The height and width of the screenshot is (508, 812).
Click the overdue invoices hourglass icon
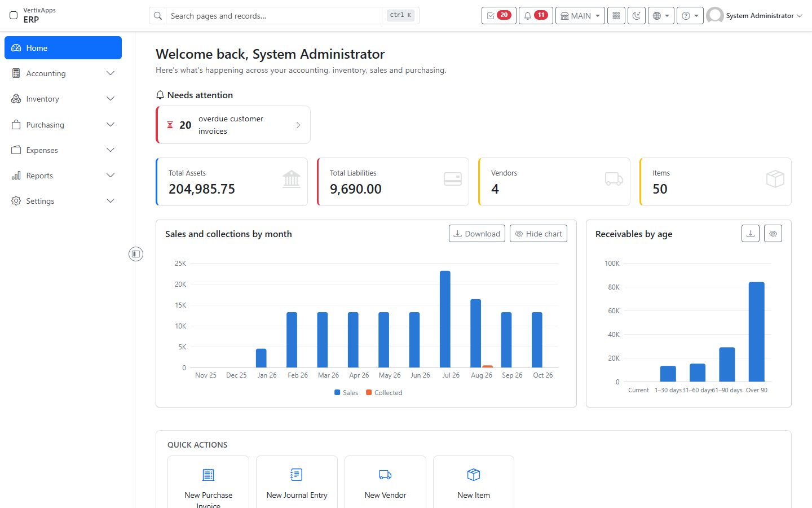pos(170,125)
